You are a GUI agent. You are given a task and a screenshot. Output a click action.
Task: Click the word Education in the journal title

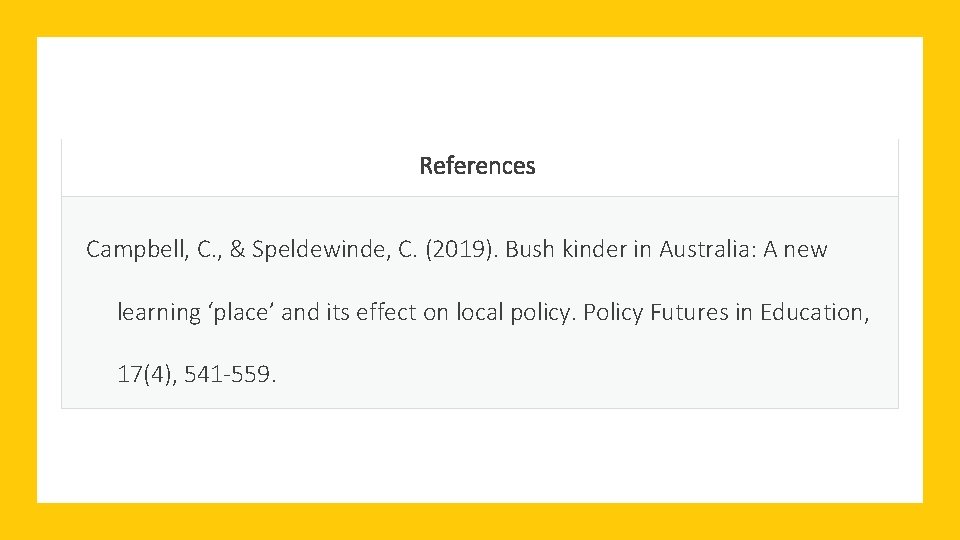(x=814, y=312)
